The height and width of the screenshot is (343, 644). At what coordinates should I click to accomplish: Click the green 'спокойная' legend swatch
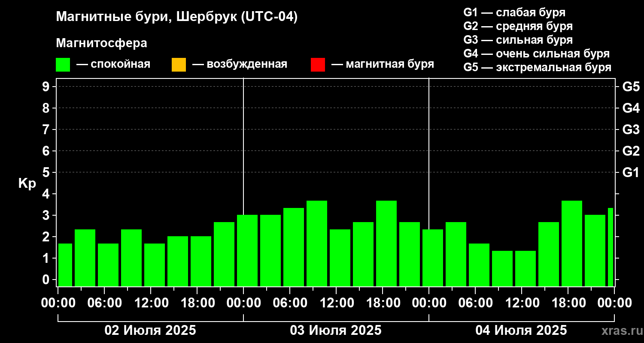click(63, 65)
